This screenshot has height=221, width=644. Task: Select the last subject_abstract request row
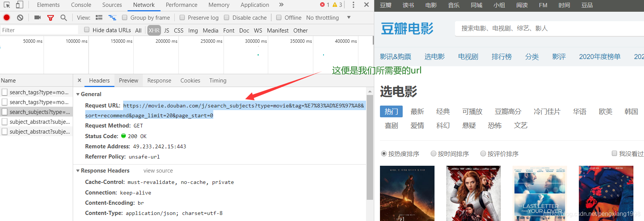tap(36, 132)
